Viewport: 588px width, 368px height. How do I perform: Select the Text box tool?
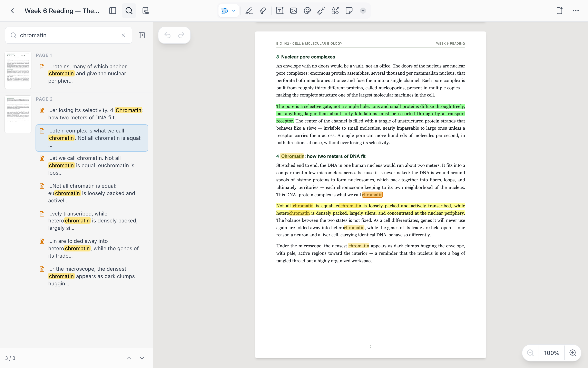280,11
